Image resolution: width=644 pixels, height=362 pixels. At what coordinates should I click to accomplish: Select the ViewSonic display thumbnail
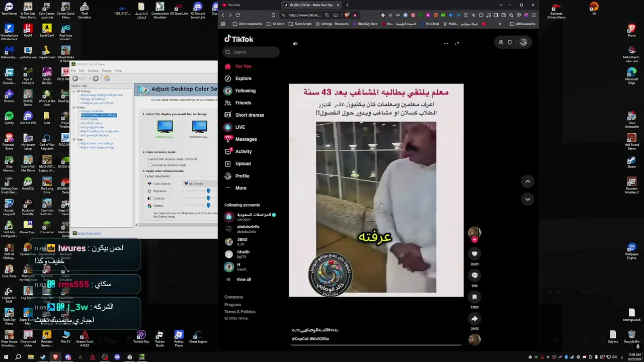tap(199, 129)
